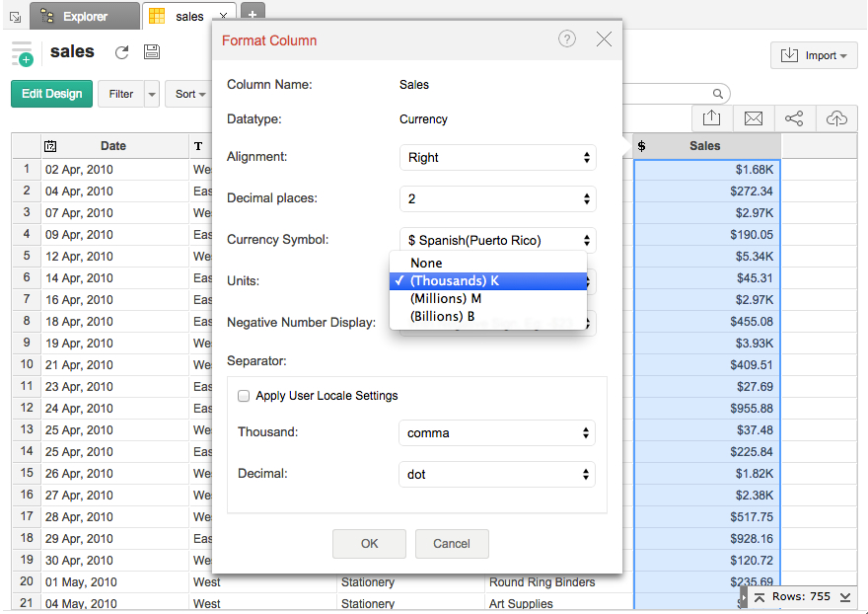Click the Edit Design button
Image resolution: width=868 pixels, height=614 pixels.
[x=51, y=94]
